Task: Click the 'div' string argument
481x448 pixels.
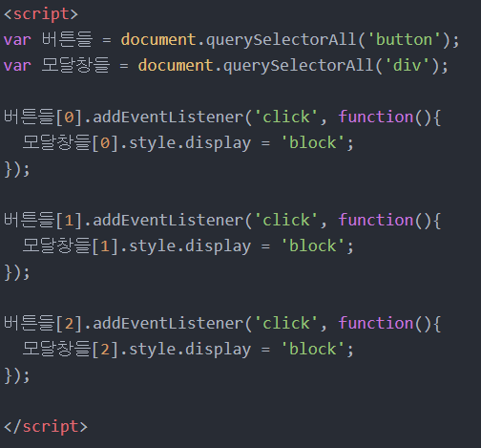Action: (408, 66)
